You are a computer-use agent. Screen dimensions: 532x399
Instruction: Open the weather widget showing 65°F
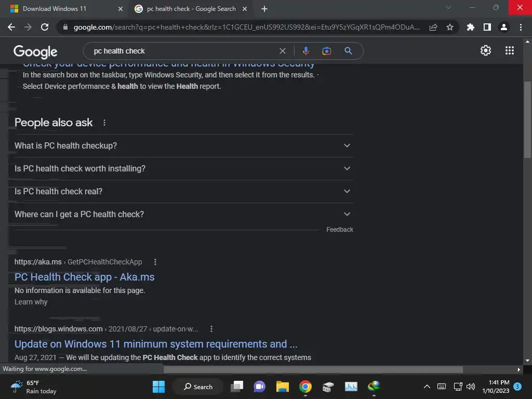point(34,387)
